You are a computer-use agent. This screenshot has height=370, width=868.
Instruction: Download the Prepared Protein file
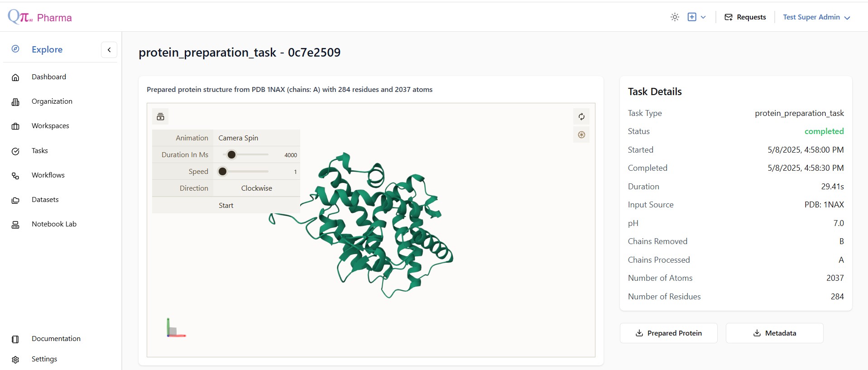click(668, 333)
